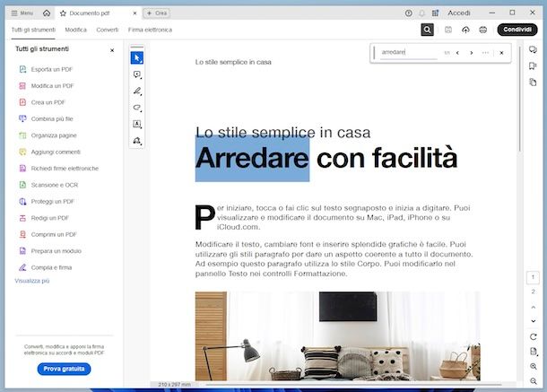Select Combina più file tool

click(x=46, y=118)
